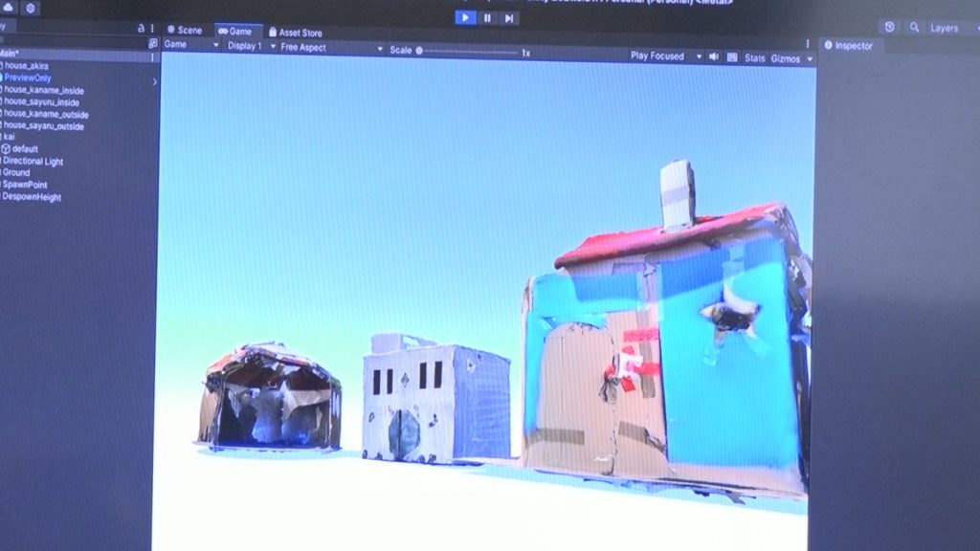Image resolution: width=980 pixels, height=551 pixels.
Task: Advance one frame with the Step button
Action: (509, 18)
